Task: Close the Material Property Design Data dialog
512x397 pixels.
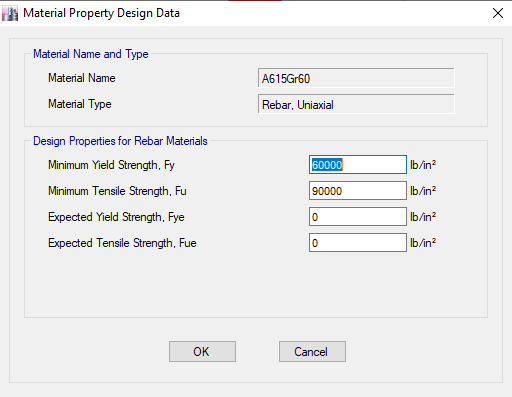Action: [498, 13]
